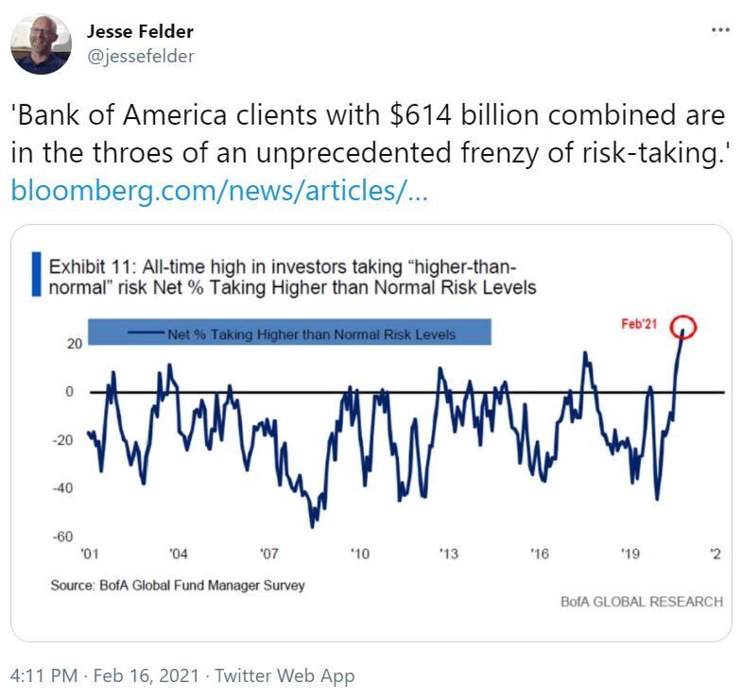Click the '19 label on the chart's x-axis
This screenshot has height=700, width=742.
[630, 555]
